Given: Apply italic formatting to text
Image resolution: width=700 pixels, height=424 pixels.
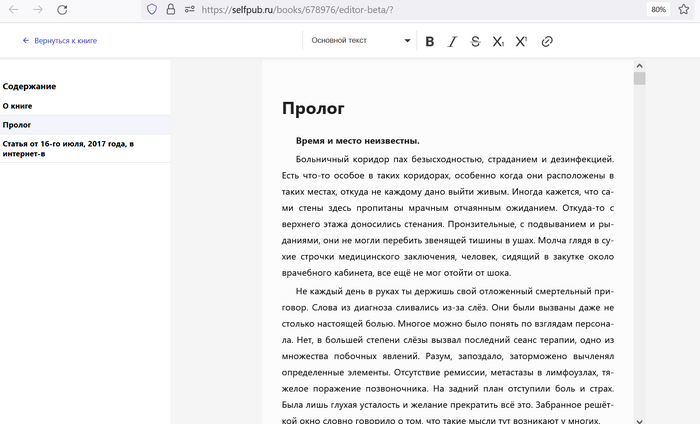Looking at the screenshot, I should coord(452,41).
